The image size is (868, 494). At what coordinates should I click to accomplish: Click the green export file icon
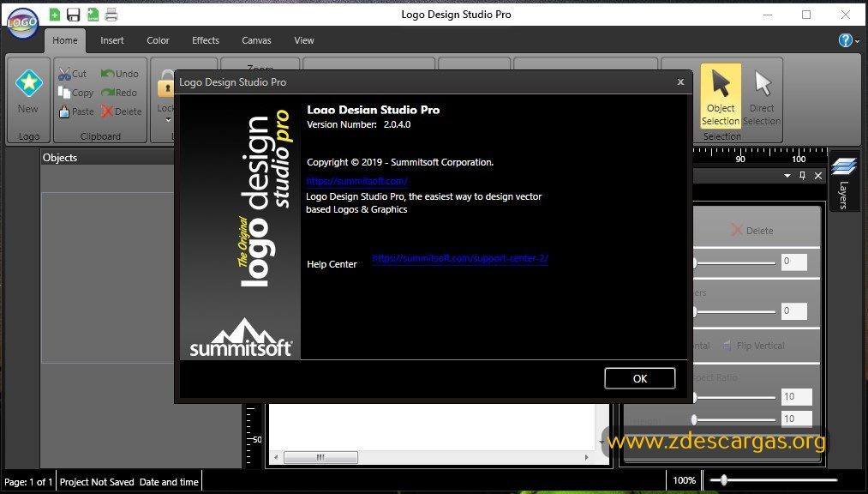93,15
